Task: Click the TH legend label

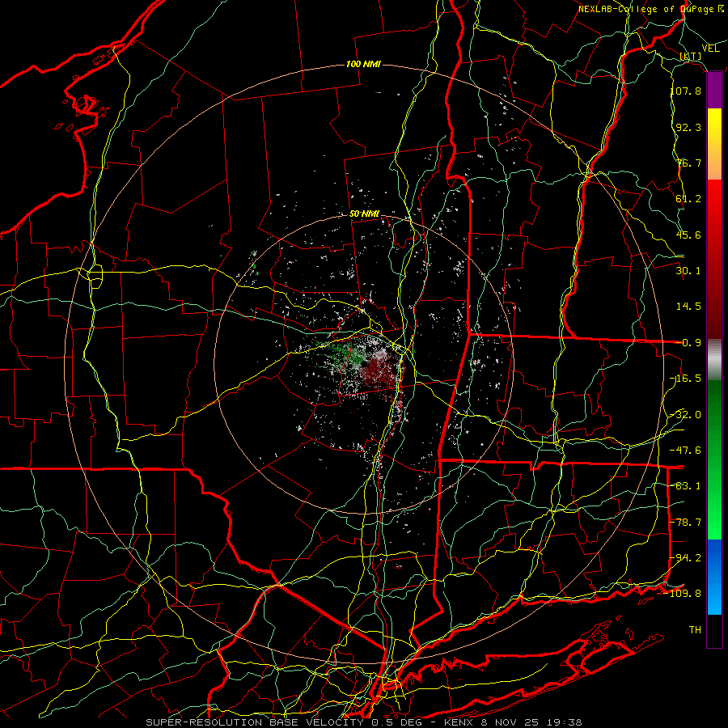Action: coord(695,630)
